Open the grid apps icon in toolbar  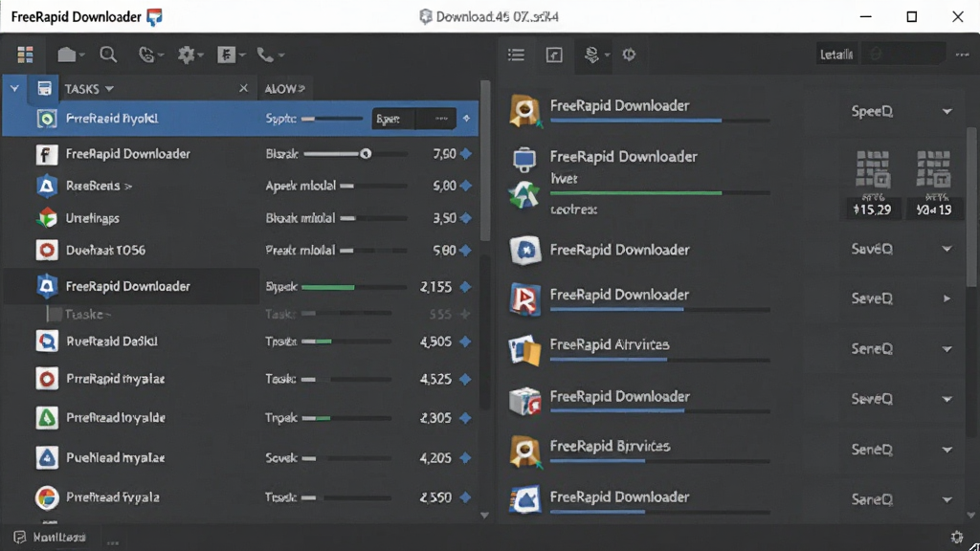25,55
